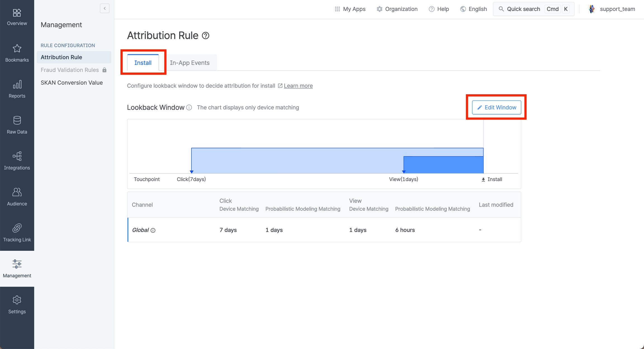Click help icon next to Attribution Rule title
The image size is (644, 349).
tap(205, 36)
